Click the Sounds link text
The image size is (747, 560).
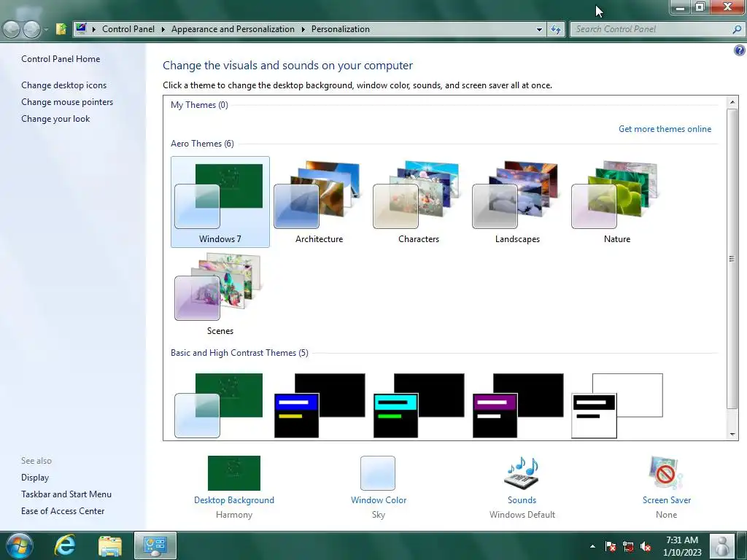pos(522,500)
